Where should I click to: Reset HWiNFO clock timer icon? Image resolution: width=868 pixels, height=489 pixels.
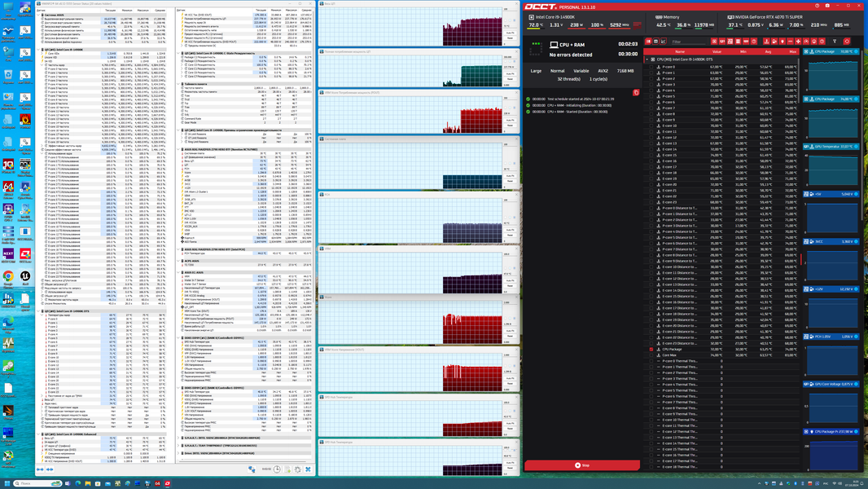pyautogui.click(x=277, y=469)
